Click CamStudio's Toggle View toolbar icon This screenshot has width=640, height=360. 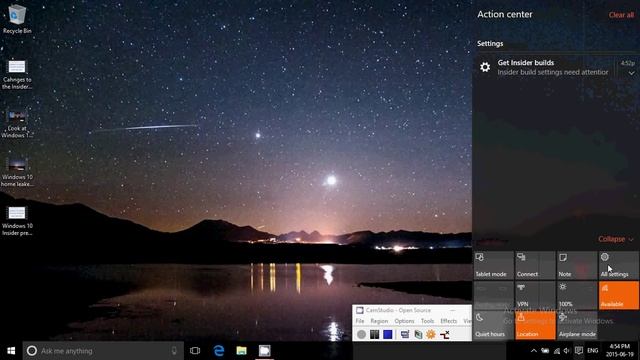[x=404, y=334]
